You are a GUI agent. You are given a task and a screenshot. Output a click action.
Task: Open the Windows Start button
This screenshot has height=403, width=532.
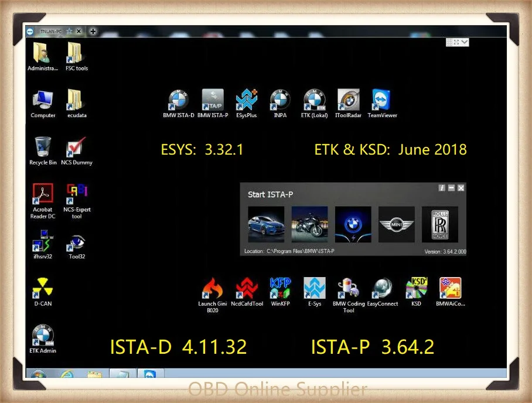(37, 374)
